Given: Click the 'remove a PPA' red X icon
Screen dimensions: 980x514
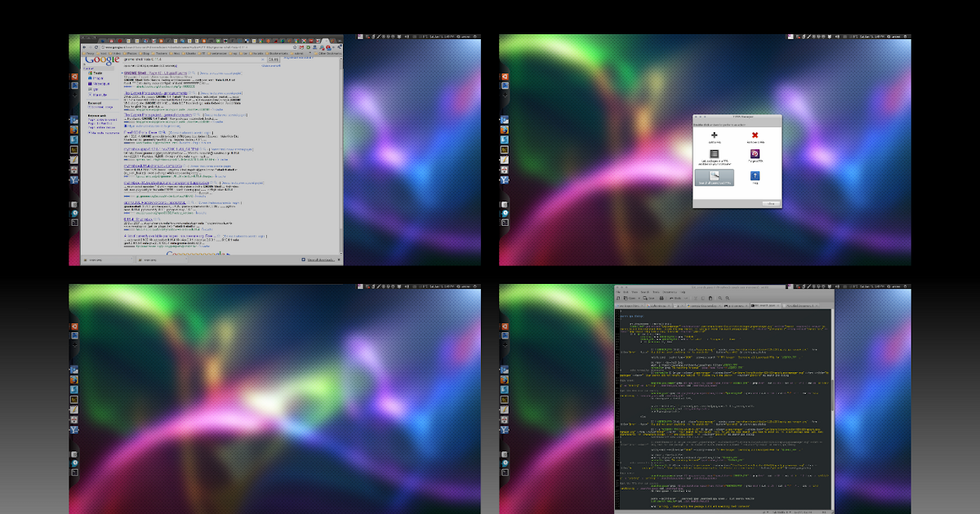Looking at the screenshot, I should pos(755,134).
